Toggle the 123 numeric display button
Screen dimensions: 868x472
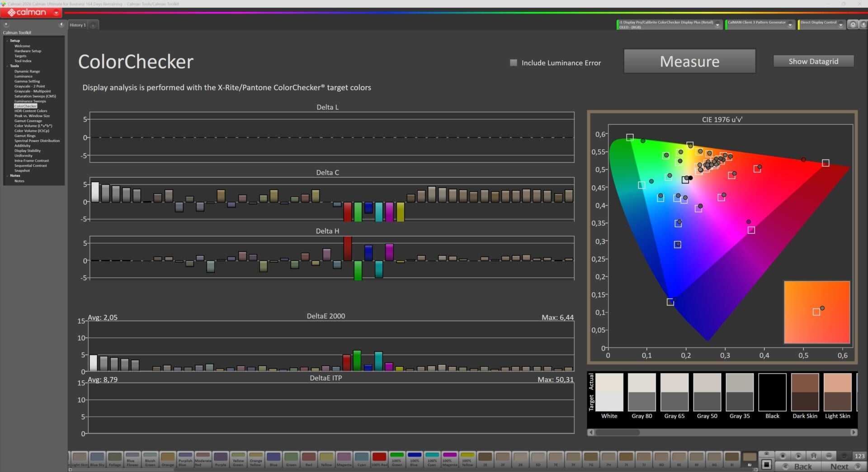(859, 456)
